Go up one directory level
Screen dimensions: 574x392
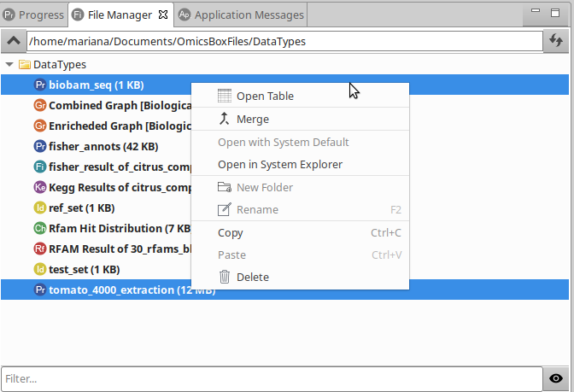(14, 40)
